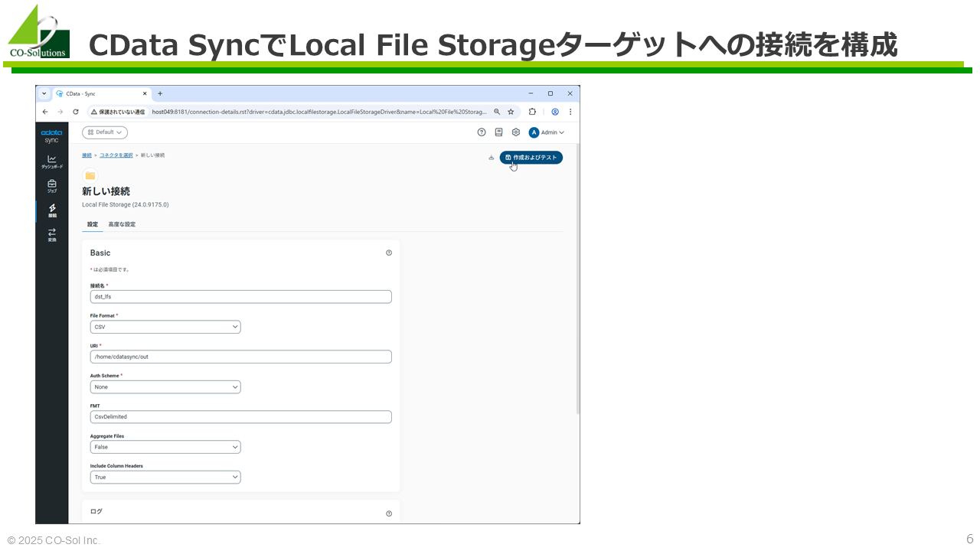The image size is (980, 551).
Task: Click the 接続名 field containing dst_lfs
Action: [x=240, y=297]
